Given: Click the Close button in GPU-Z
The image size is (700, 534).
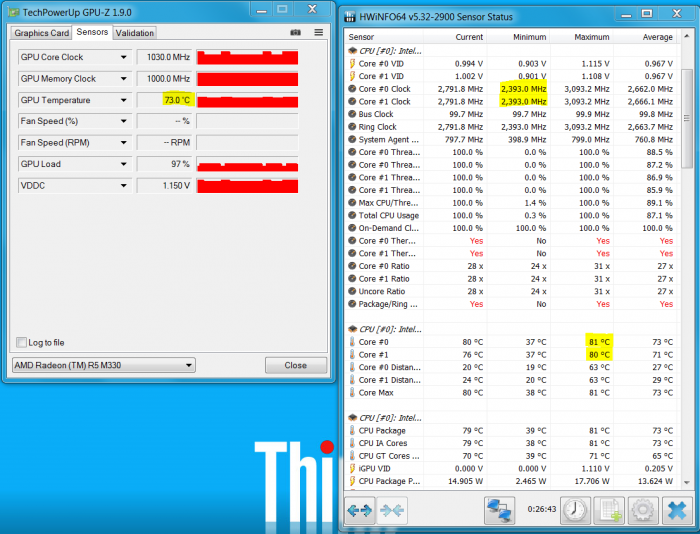Looking at the screenshot, I should click(x=295, y=365).
